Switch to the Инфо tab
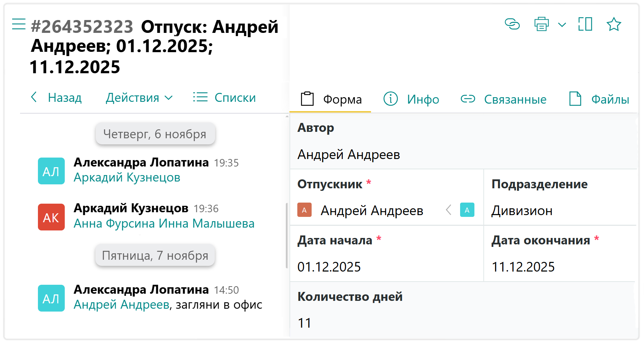 click(x=411, y=99)
